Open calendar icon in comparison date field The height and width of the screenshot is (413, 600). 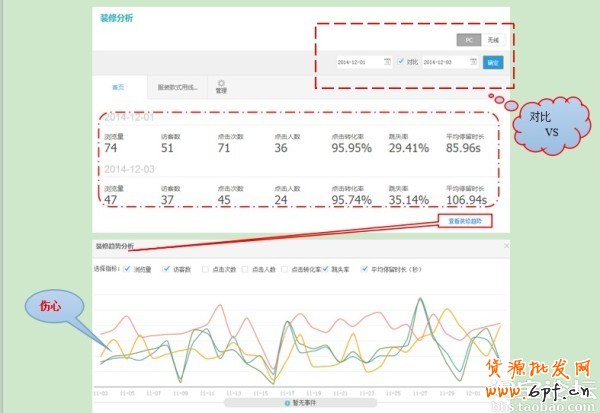point(472,61)
